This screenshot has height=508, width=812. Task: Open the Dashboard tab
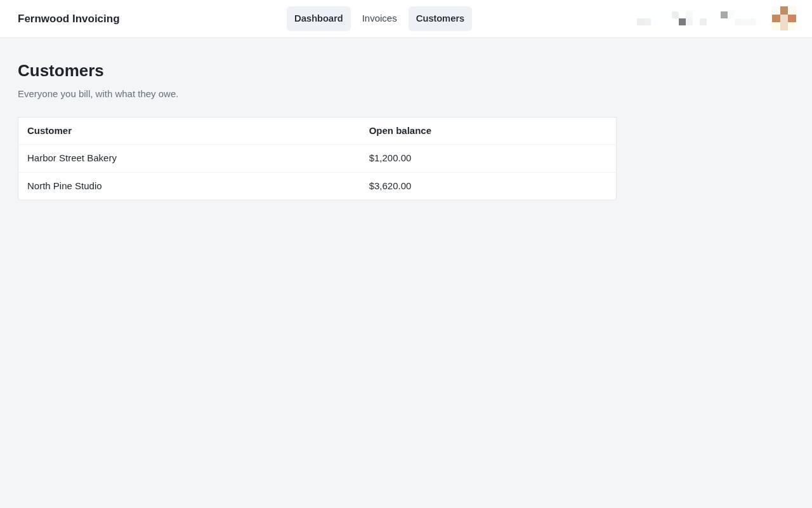tap(318, 18)
